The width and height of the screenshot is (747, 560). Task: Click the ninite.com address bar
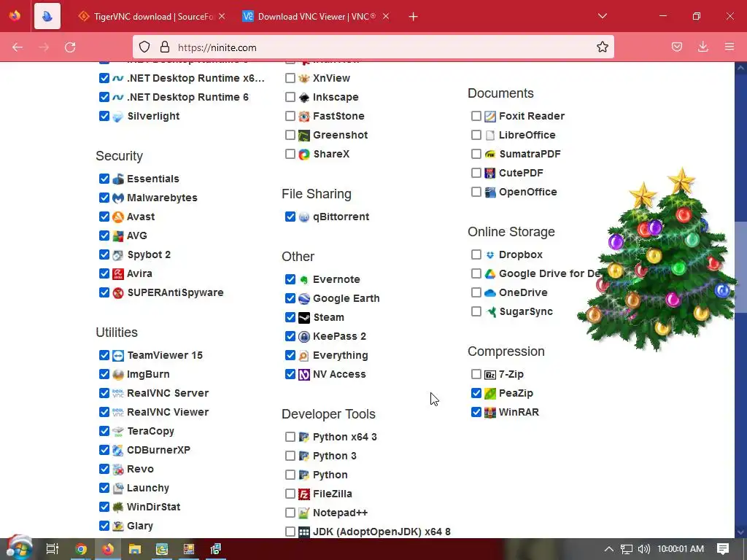click(x=373, y=47)
